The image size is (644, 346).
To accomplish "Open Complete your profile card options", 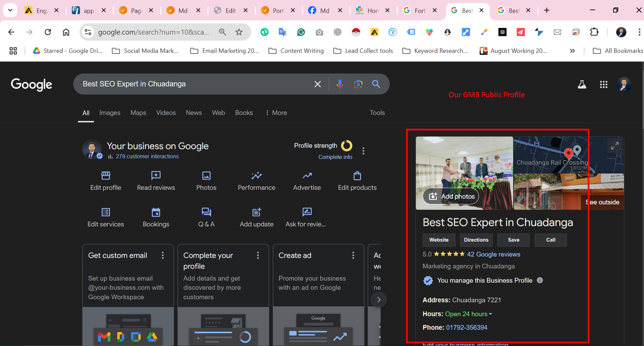I will [258, 255].
